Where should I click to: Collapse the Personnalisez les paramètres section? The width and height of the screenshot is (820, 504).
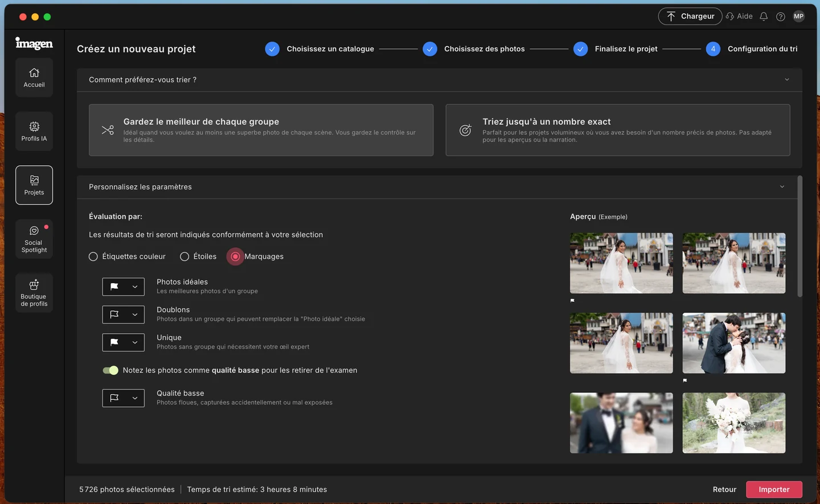pyautogui.click(x=782, y=187)
